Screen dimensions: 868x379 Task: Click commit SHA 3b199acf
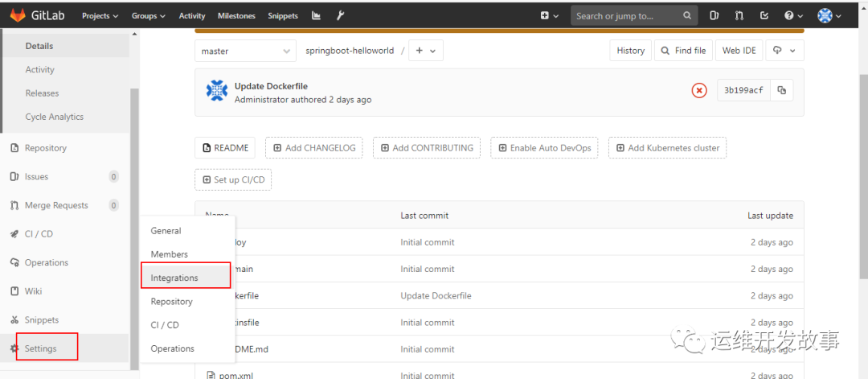(743, 90)
